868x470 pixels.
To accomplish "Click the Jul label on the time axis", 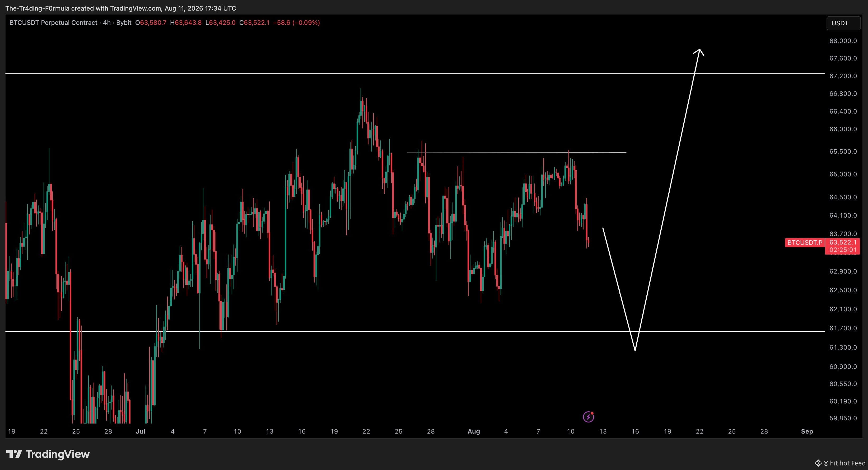I will click(140, 431).
